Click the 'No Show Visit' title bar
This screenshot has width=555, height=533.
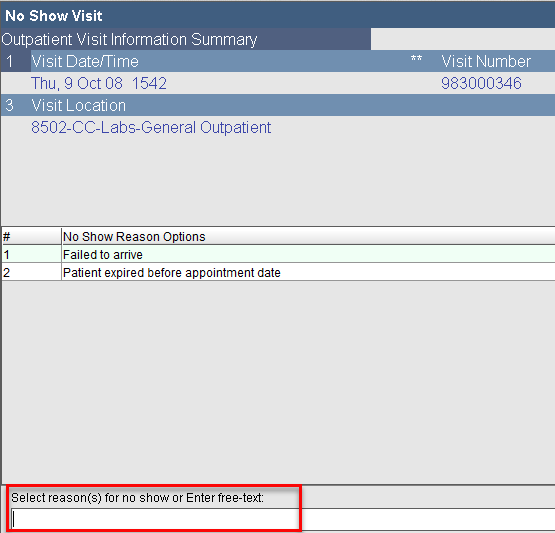click(x=278, y=15)
